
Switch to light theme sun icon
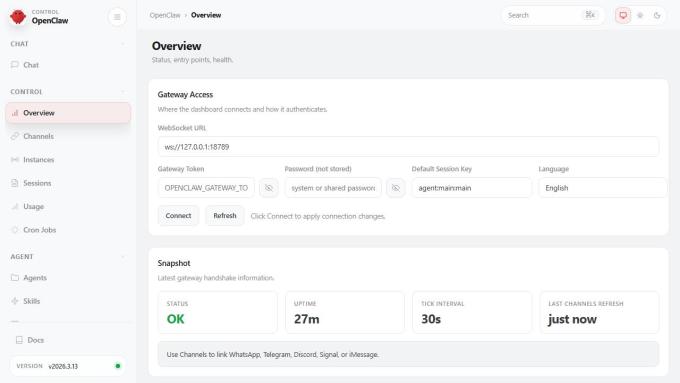(640, 15)
